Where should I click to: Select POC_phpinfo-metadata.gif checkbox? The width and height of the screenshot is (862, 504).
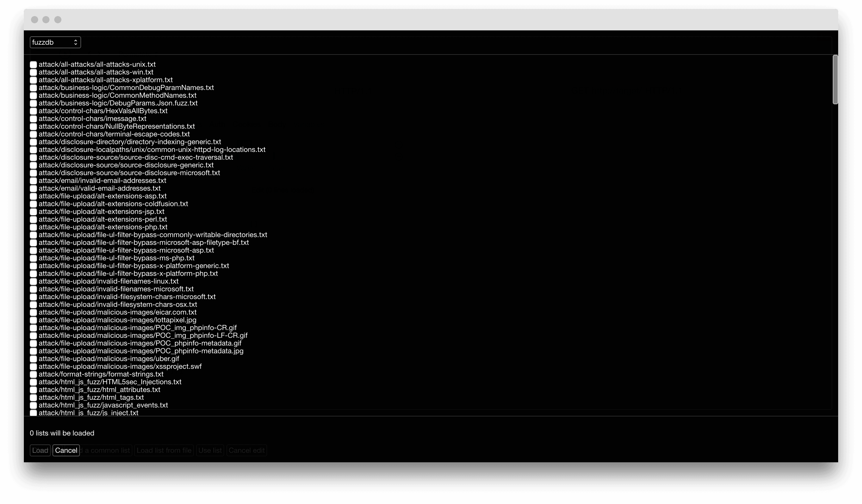[33, 344]
